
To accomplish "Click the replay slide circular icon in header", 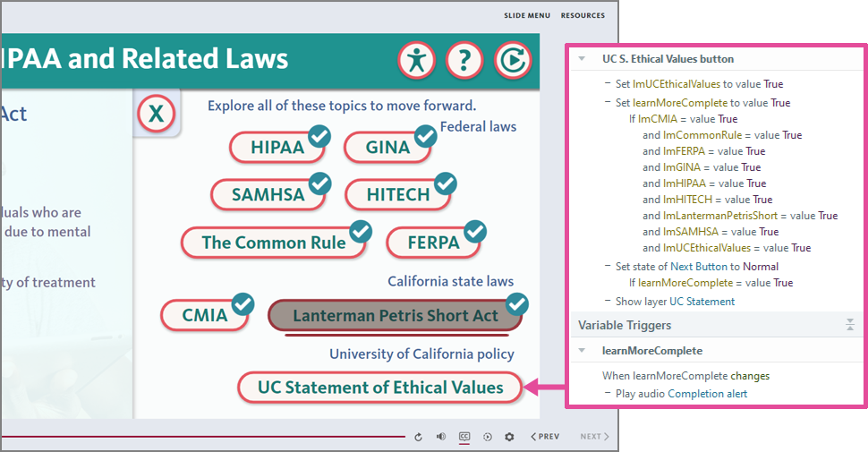I will click(513, 60).
